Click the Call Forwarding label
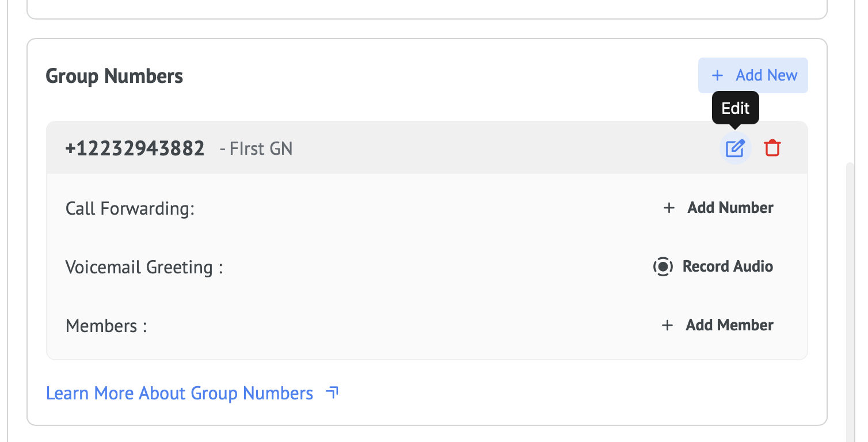 (130, 208)
